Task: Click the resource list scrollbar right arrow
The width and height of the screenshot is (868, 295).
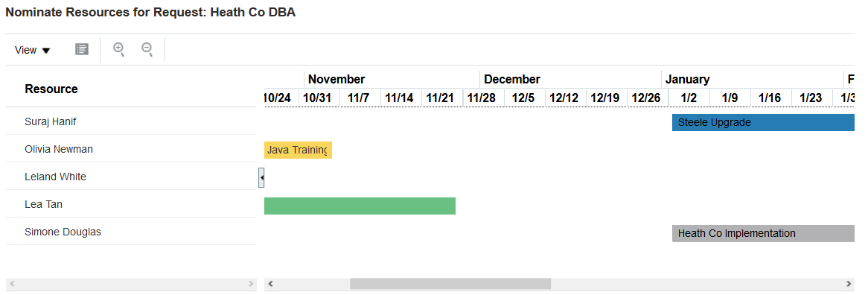Action: [x=251, y=284]
